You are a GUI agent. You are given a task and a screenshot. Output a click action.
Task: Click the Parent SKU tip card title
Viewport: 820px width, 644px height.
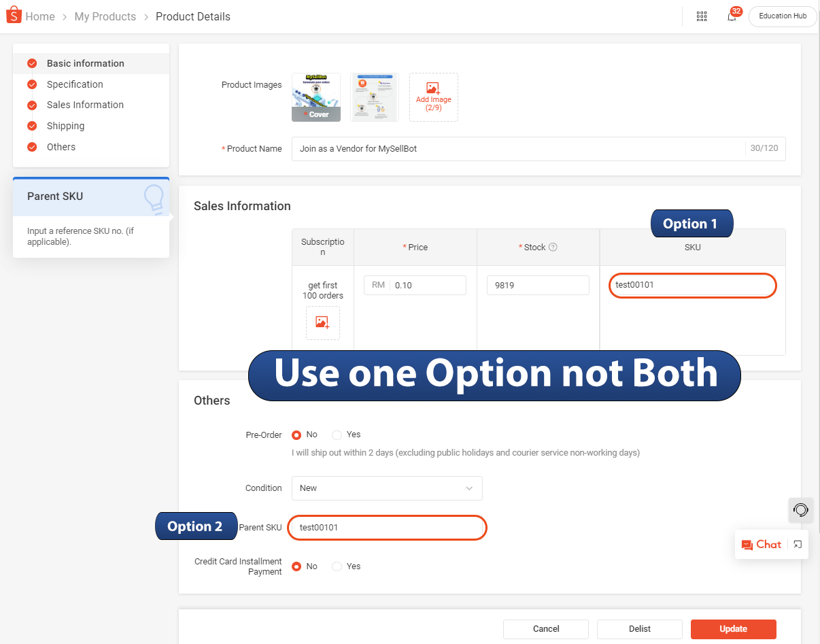55,197
